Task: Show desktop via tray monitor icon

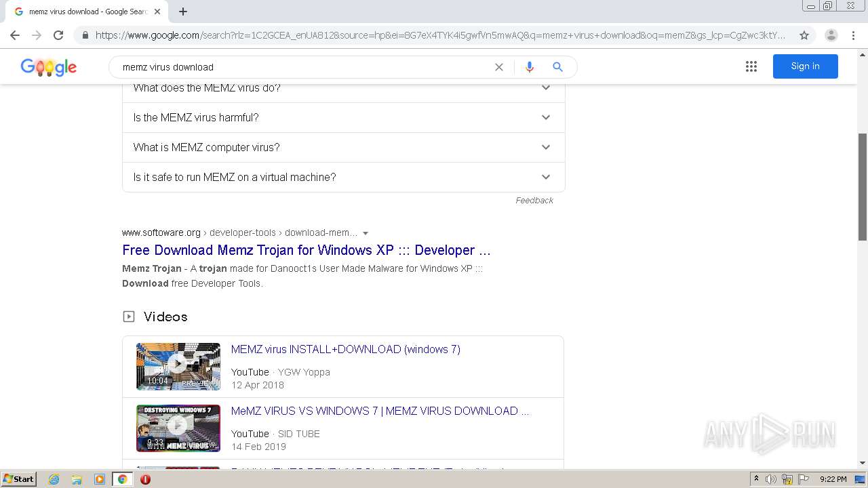Action: 860,479
